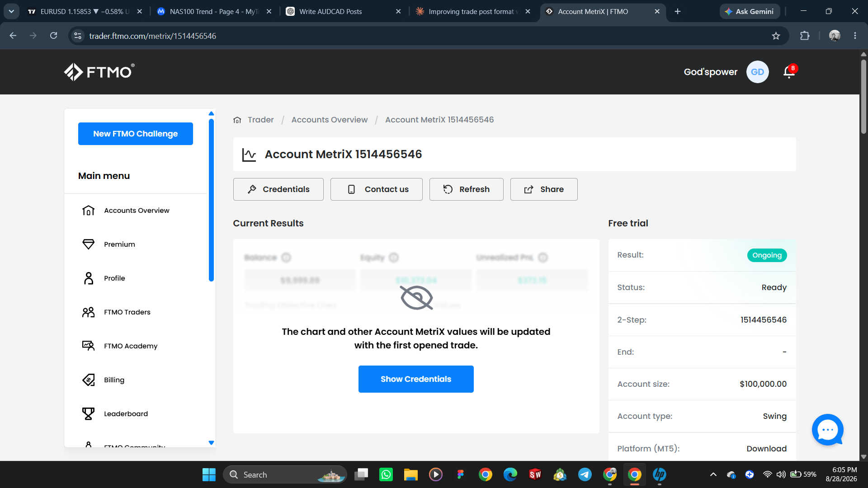Click the clock and date in taskbar
868x488 pixels.
(841, 474)
